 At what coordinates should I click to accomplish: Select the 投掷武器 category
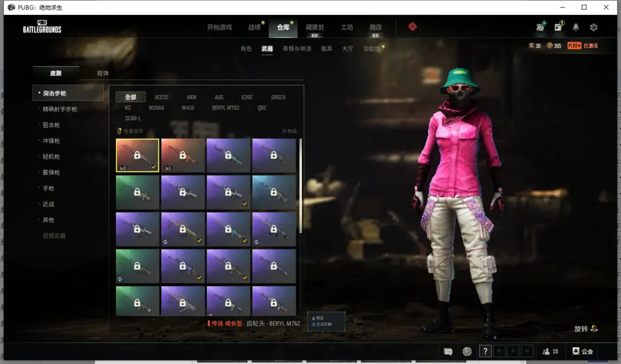coord(54,236)
